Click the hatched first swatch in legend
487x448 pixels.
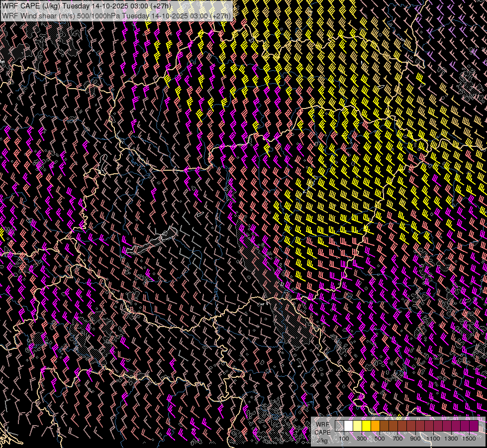coord(339,426)
